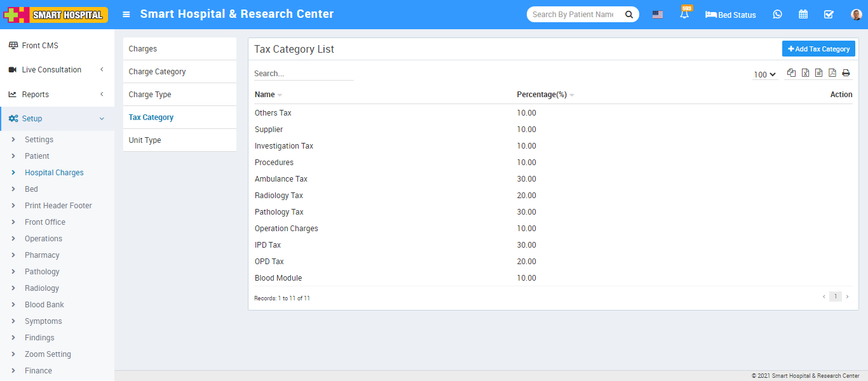868x381 pixels.
Task: Export tax list as CSV file
Action: click(x=818, y=73)
